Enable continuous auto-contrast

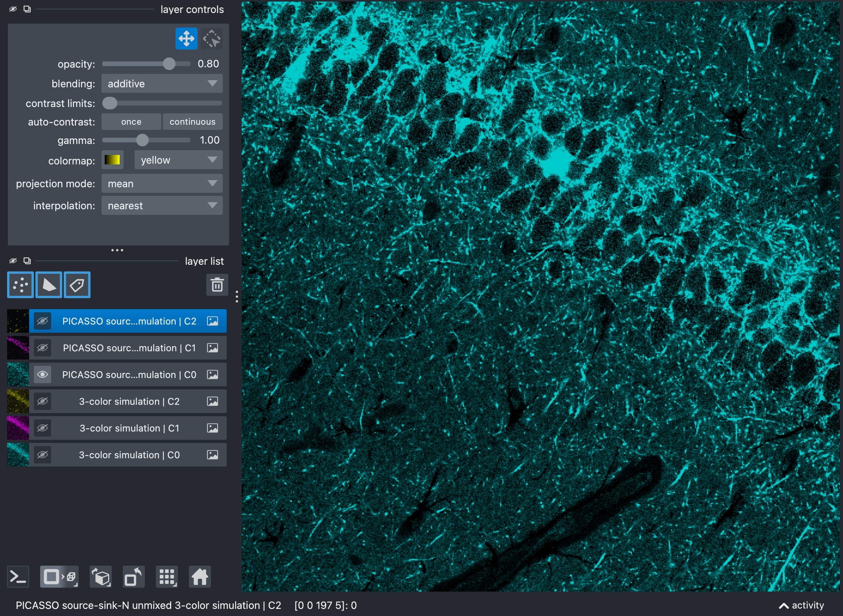pyautogui.click(x=192, y=122)
